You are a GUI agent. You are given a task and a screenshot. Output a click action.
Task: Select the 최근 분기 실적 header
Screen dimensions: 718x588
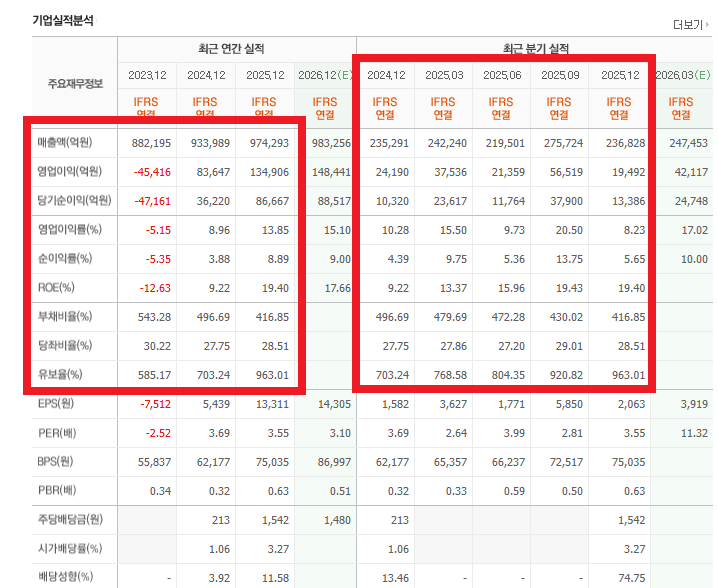click(x=535, y=49)
